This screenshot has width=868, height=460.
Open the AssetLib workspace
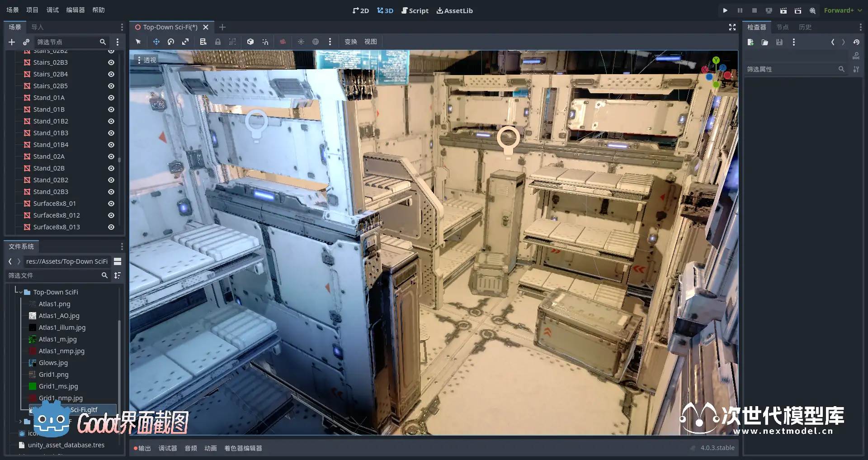point(455,10)
